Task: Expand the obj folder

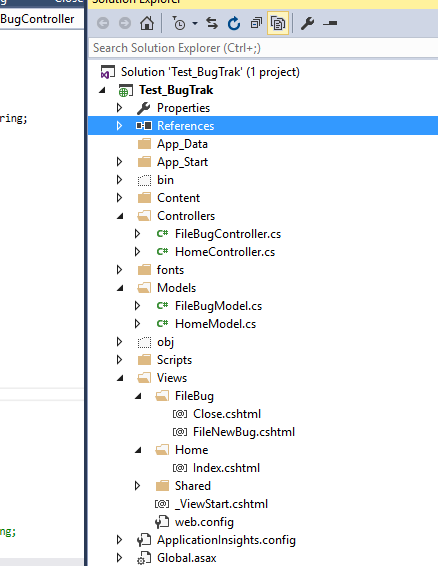Action: tap(120, 341)
